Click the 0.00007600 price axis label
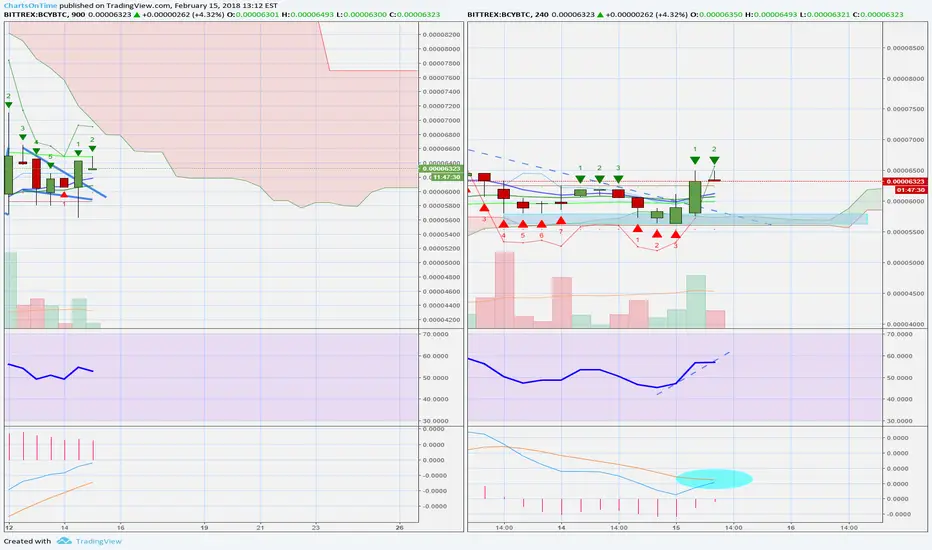 tap(441, 77)
